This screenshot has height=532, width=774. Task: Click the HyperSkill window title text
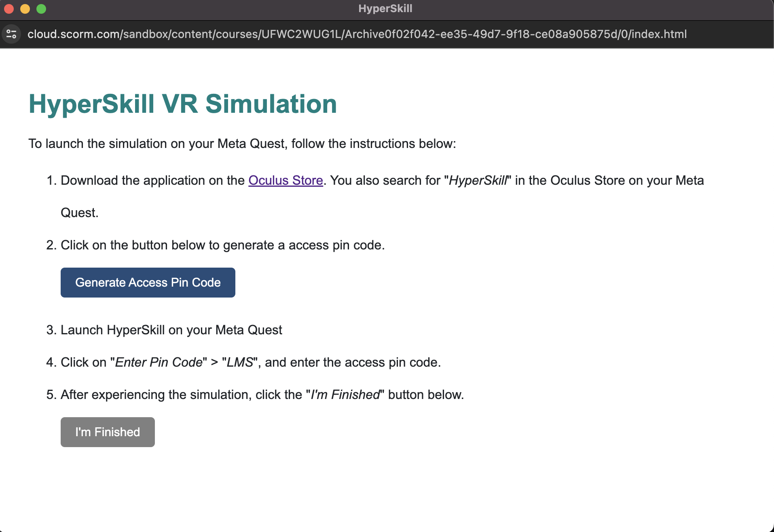(x=385, y=8)
